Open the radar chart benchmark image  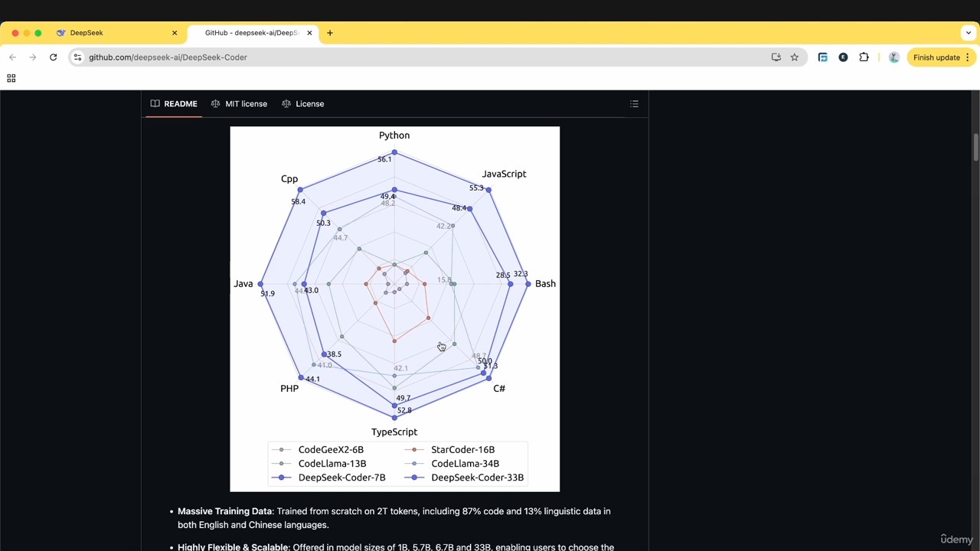point(395,309)
